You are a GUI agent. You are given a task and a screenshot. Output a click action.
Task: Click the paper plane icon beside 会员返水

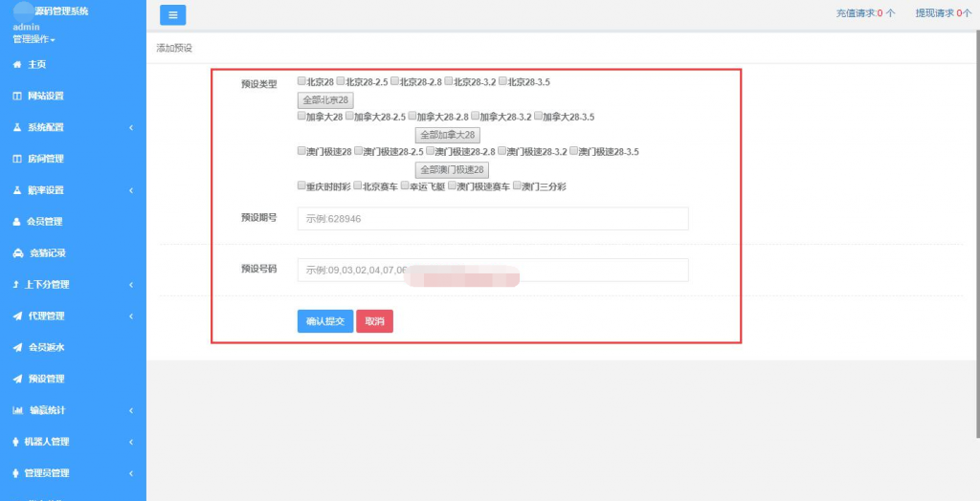click(x=17, y=347)
